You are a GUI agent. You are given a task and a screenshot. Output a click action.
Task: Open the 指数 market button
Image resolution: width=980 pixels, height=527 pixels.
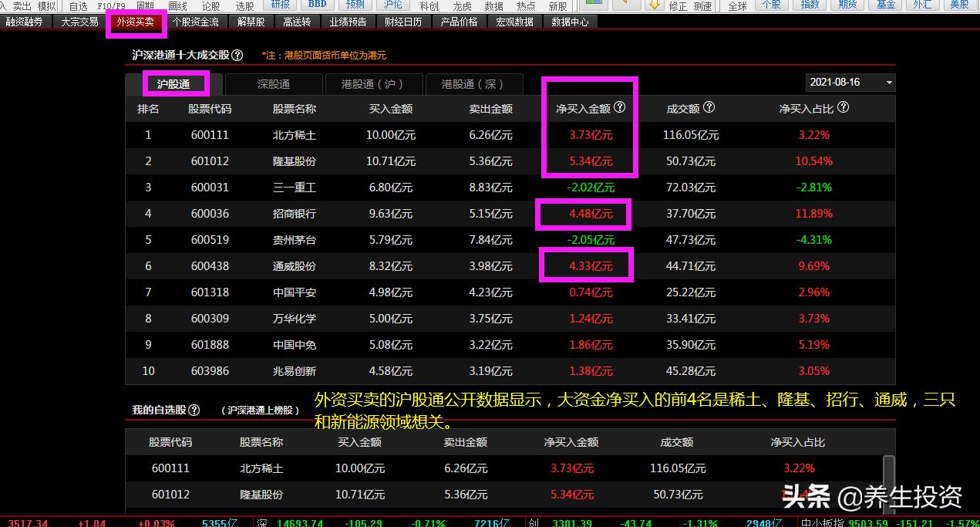810,5
